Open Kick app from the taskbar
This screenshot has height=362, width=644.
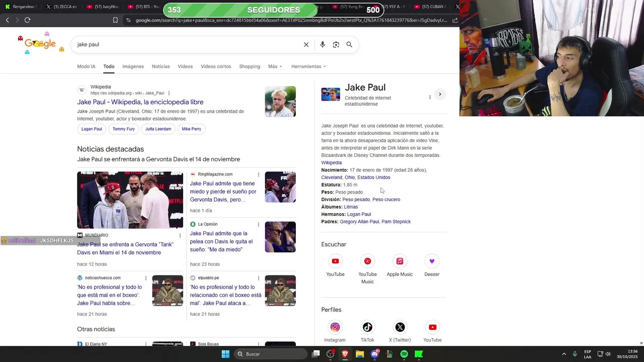419,354
